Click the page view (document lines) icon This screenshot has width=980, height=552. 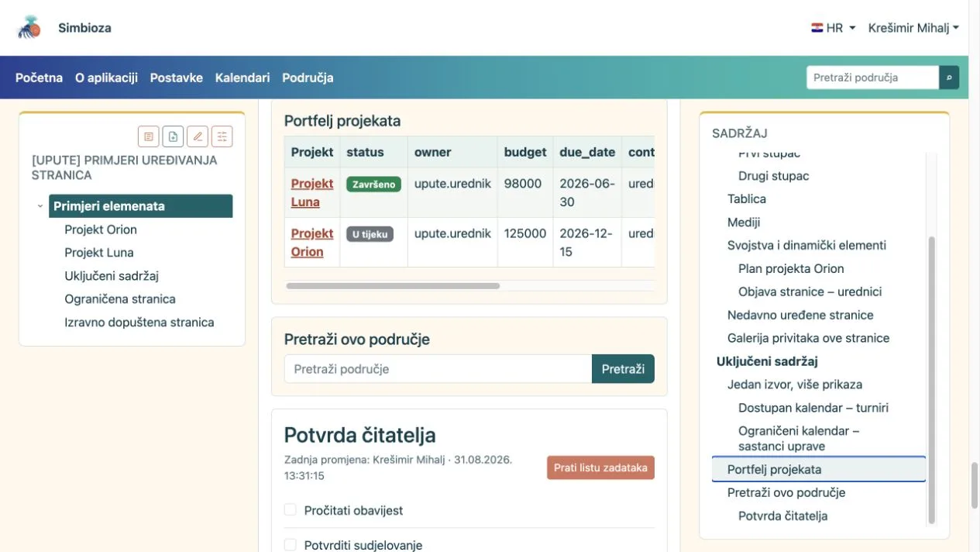tap(149, 136)
